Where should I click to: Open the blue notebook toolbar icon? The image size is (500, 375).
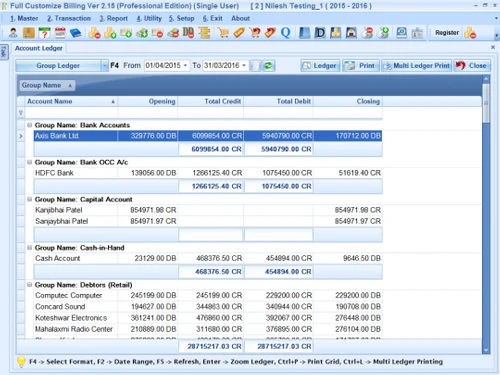coord(304,33)
